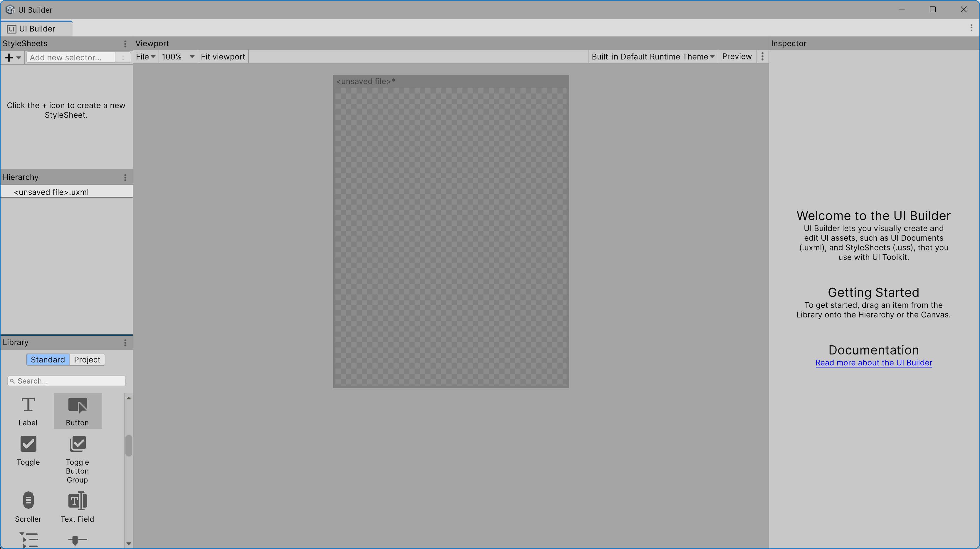This screenshot has height=549, width=980.
Task: Click the plus icon to add StyleSheet
Action: click(x=9, y=58)
